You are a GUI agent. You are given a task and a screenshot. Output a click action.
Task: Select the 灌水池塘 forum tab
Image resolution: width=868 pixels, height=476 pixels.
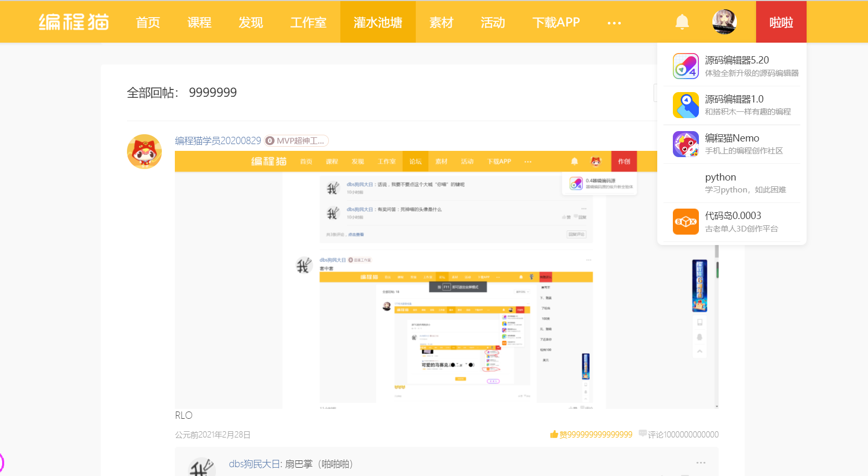378,22
